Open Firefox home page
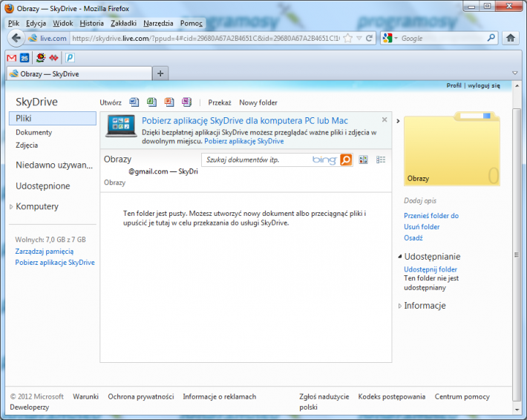Image resolution: width=527 pixels, height=420 pixels. click(x=511, y=38)
